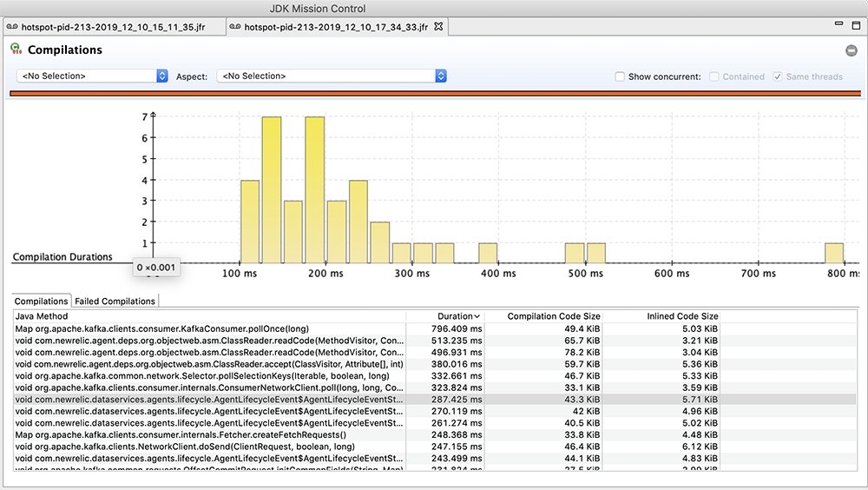Open the Failed Compilations tab
The width and height of the screenshot is (868, 490).
click(x=115, y=301)
